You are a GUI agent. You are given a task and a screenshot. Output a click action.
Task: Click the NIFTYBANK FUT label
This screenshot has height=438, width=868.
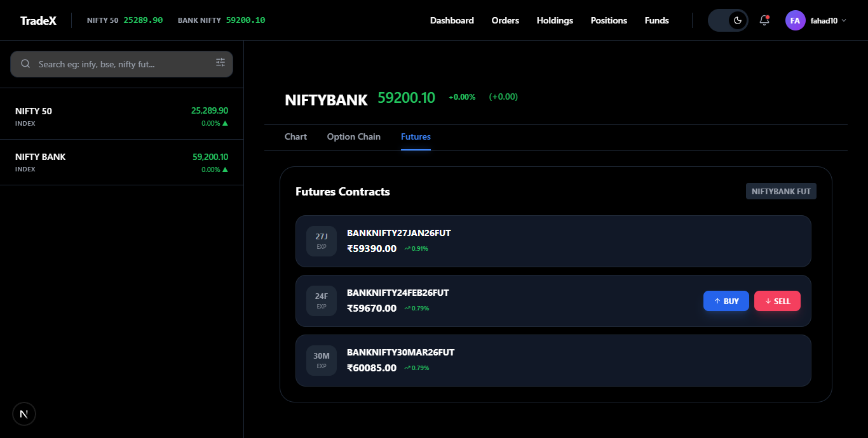pos(781,190)
